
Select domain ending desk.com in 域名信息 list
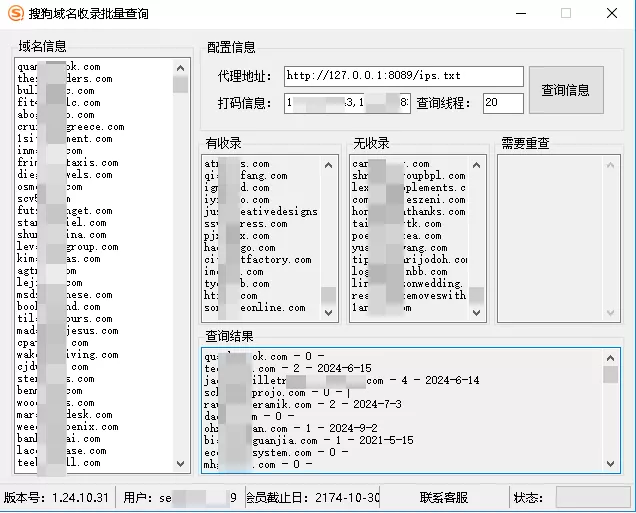click(x=65, y=415)
